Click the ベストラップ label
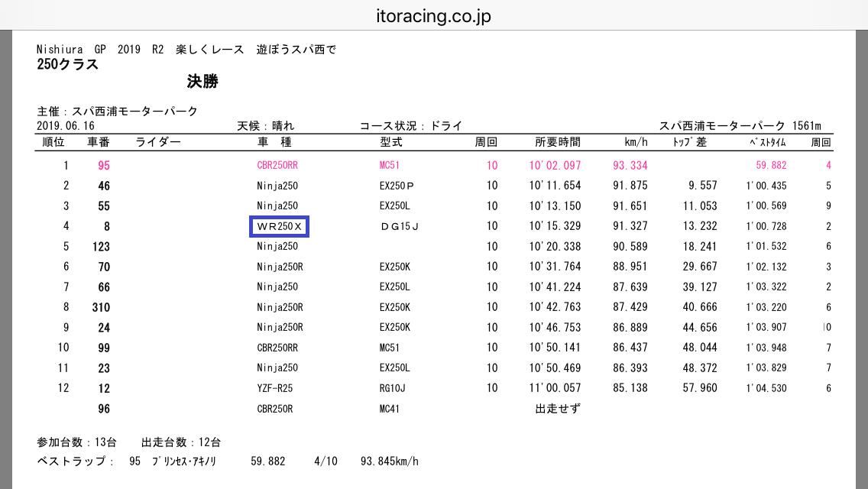Image resolution: width=868 pixels, height=489 pixels. tap(76, 461)
